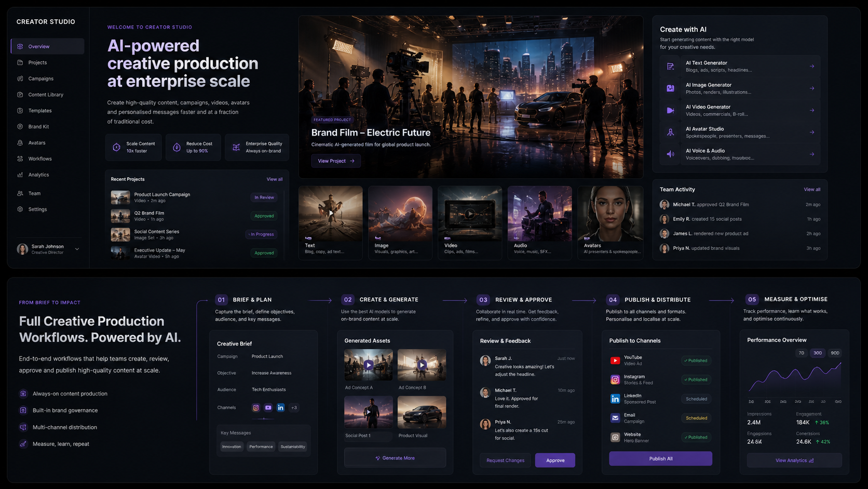Select the 90D performance range
The width and height of the screenshot is (868, 489).
coord(835,353)
